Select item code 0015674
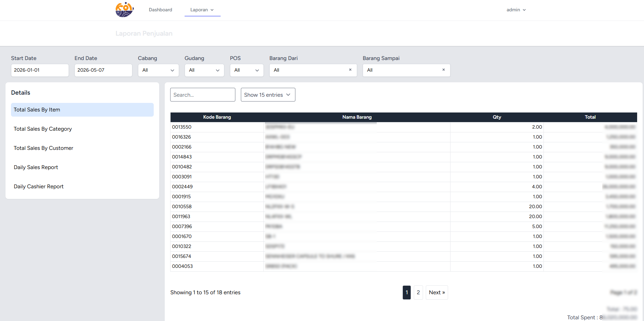 [182, 256]
